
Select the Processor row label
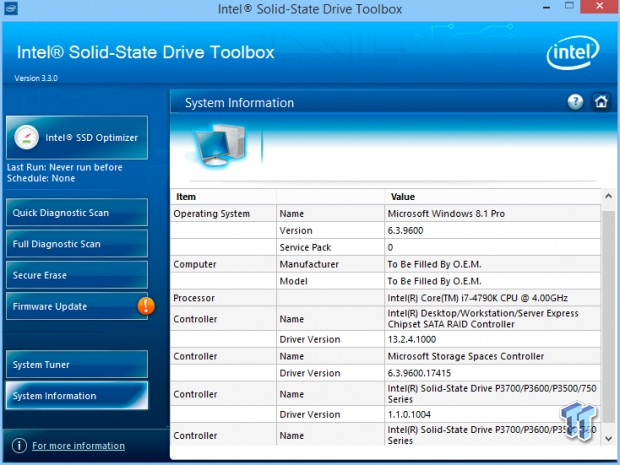[194, 298]
